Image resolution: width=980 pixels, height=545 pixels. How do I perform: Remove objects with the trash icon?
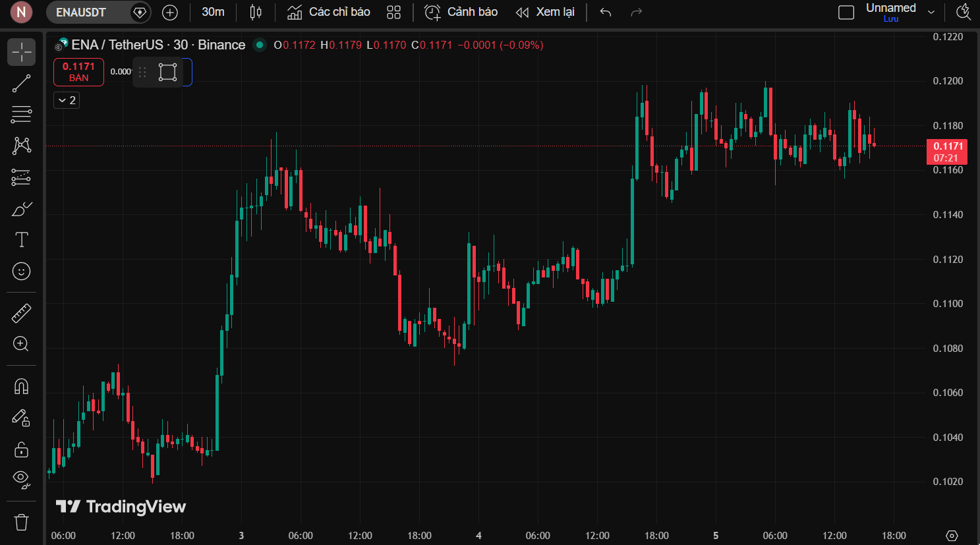click(21, 523)
